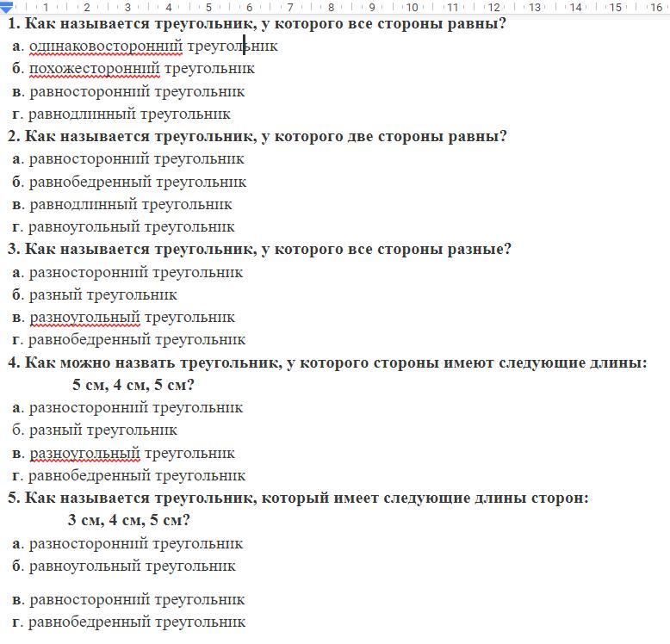Click the ruler at the 5 mark
This screenshot has height=644, width=670.
coord(209,7)
